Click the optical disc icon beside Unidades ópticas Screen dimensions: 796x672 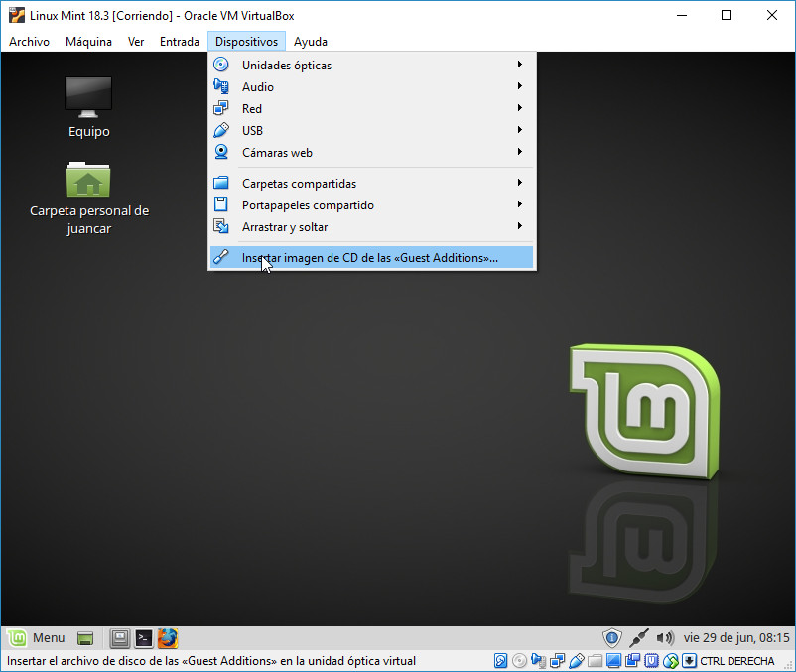coord(220,65)
